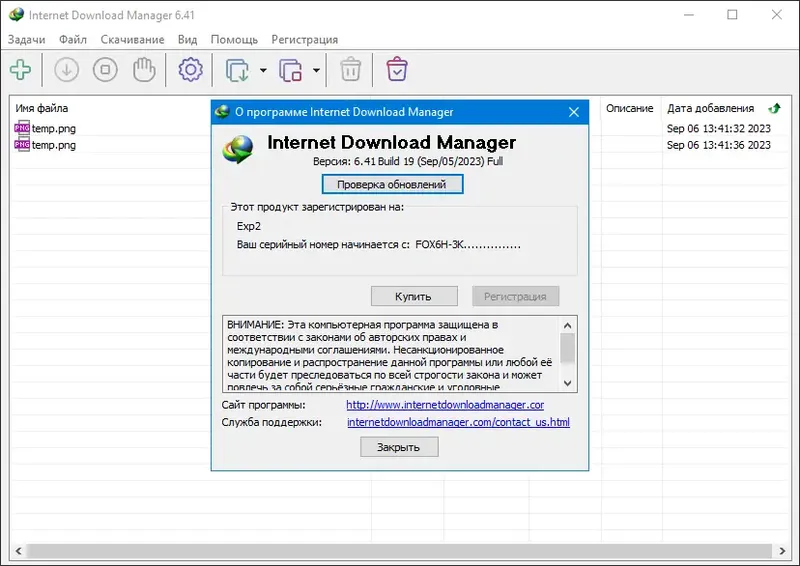Click the Закрыть button
The height and width of the screenshot is (566, 800).
[399, 447]
